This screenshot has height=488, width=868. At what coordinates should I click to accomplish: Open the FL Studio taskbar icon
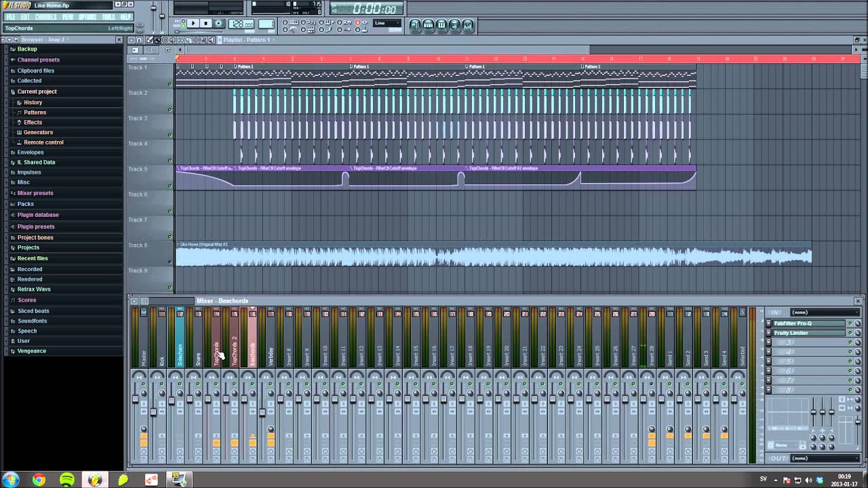coord(94,480)
